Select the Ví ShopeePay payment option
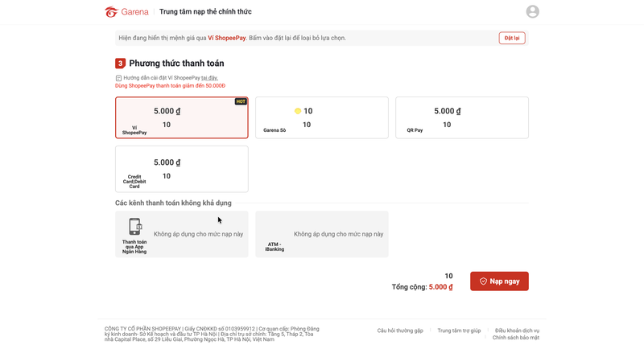Viewport: 644px width, 349px height. 182,117
